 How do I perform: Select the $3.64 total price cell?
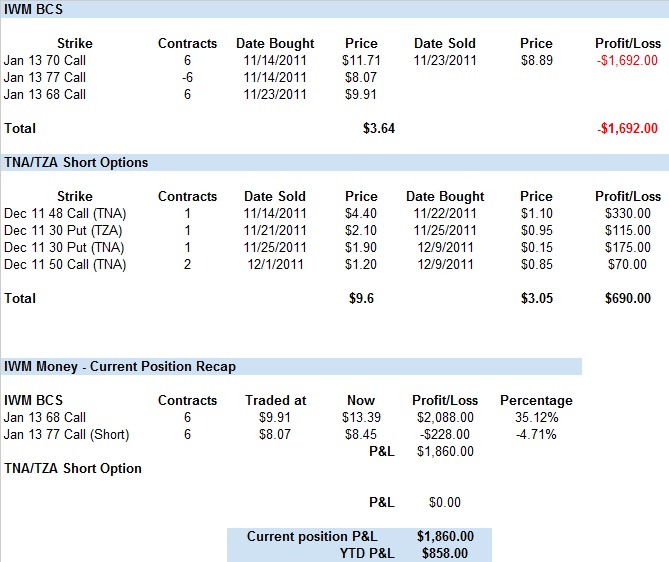click(x=379, y=128)
